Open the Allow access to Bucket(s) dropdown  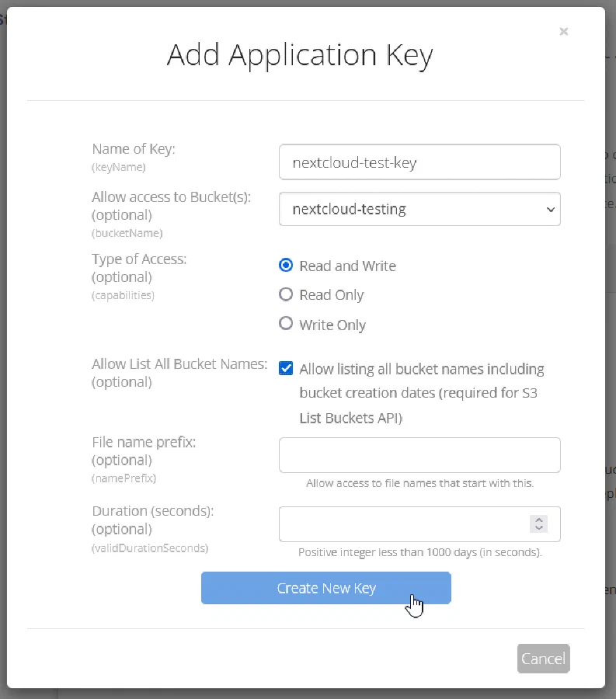[419, 208]
